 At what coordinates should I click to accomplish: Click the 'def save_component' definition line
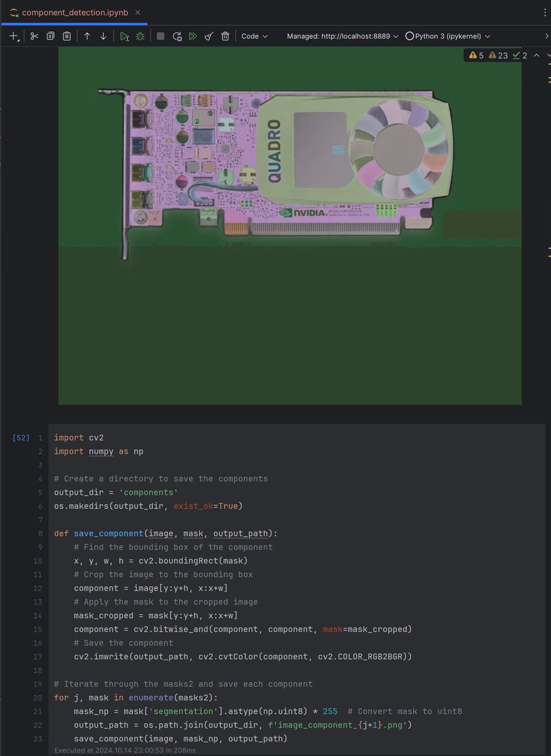(166, 534)
